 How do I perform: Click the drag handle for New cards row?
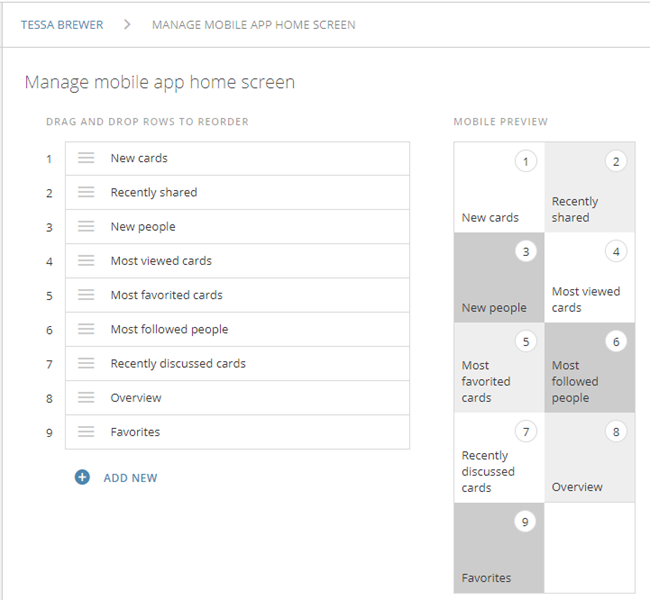point(86,158)
